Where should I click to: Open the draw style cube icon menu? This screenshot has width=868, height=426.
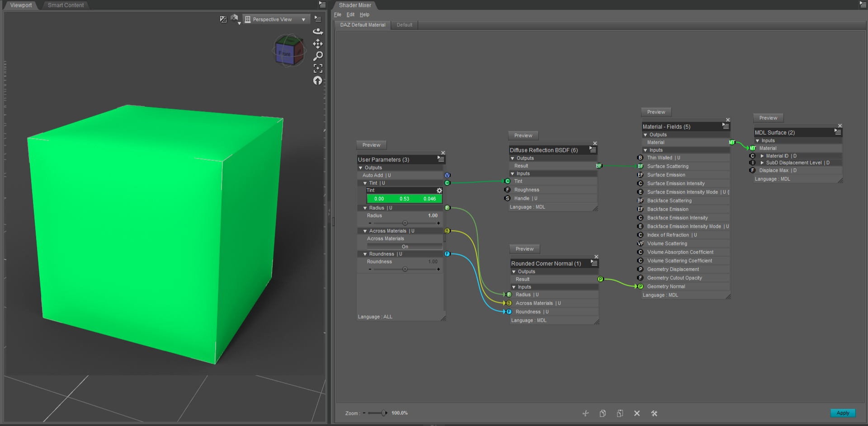pos(235,19)
